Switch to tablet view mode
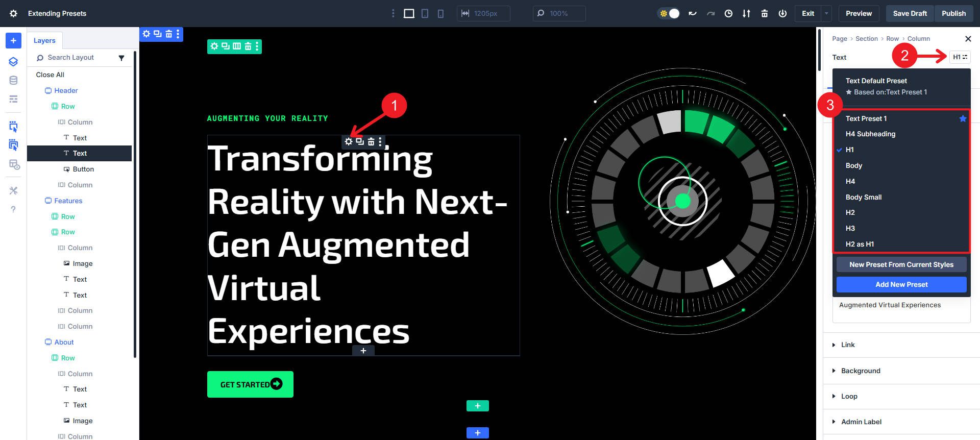This screenshot has height=440, width=980. pyautogui.click(x=425, y=14)
